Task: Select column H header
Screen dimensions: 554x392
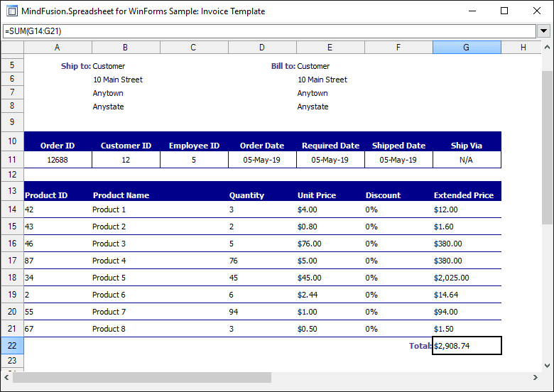Action: click(521, 48)
